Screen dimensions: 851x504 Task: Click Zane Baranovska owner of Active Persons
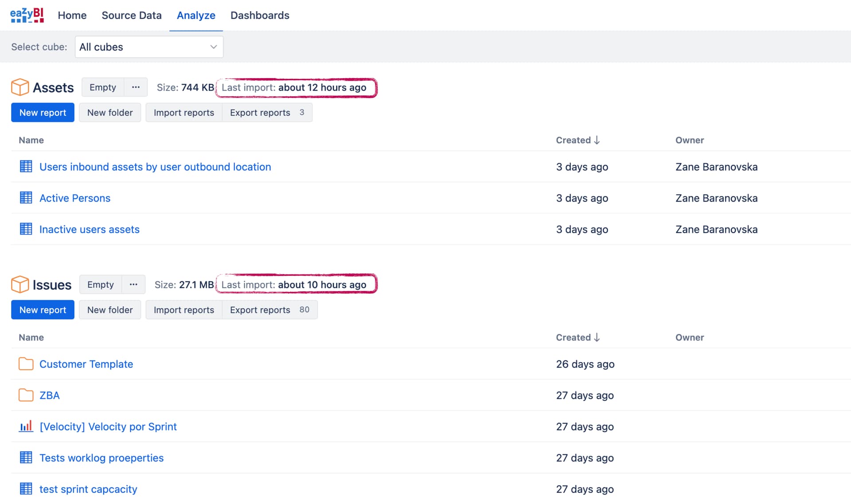click(x=717, y=198)
